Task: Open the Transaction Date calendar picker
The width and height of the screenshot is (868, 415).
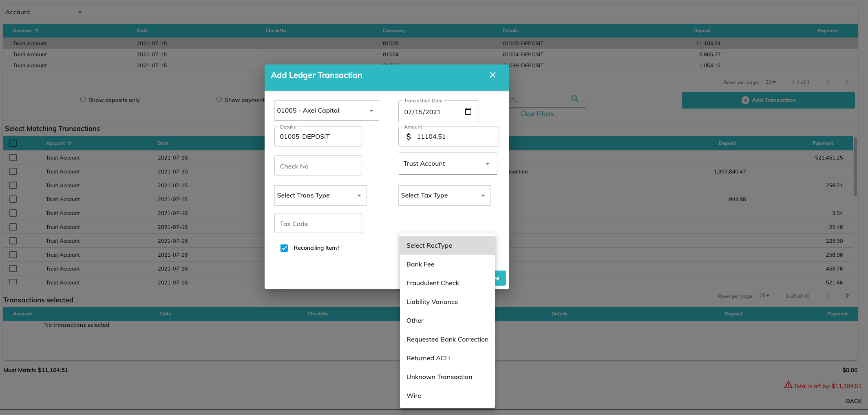Action: (468, 112)
